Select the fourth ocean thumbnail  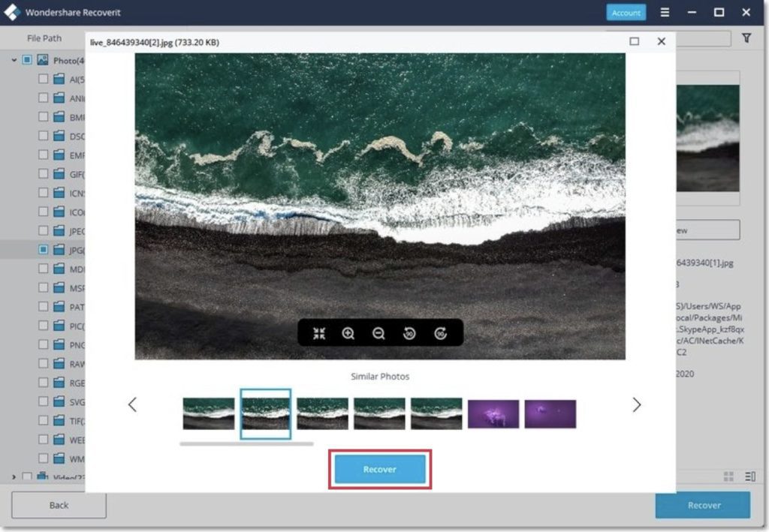[379, 414]
